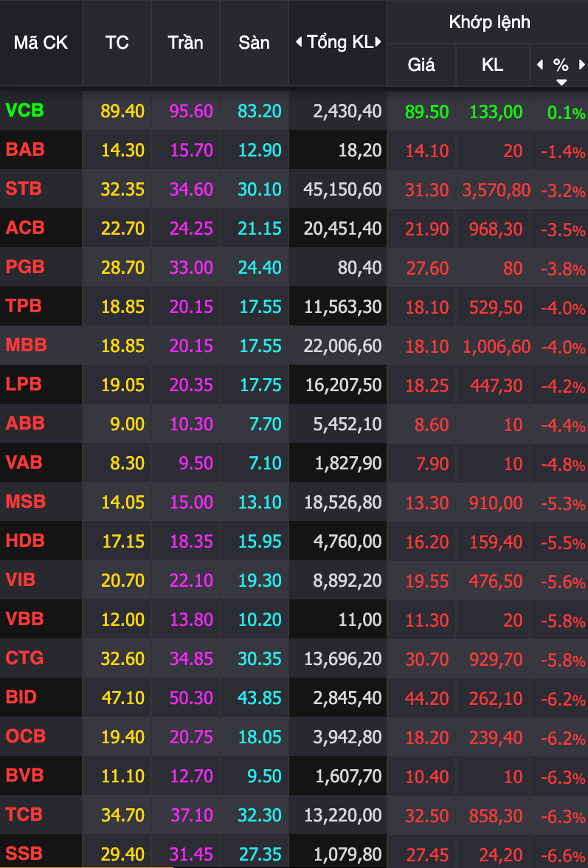Screen dimensions: 588x868
Task: Click BID ceiling price 50.30
Action: (x=191, y=697)
